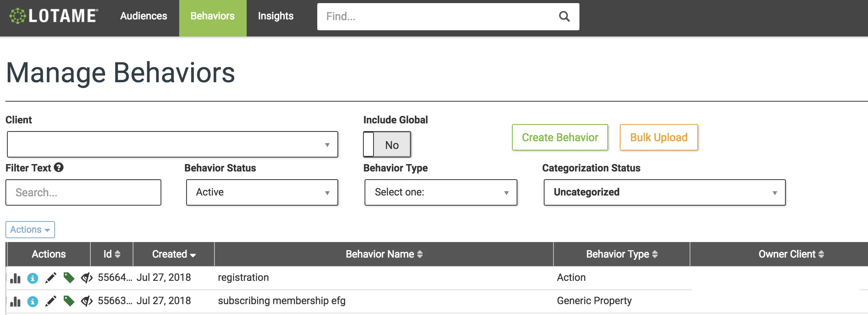Screen dimensions: 868x315
Task: Click the stats chart icon for registration row
Action: pyautogui.click(x=16, y=278)
